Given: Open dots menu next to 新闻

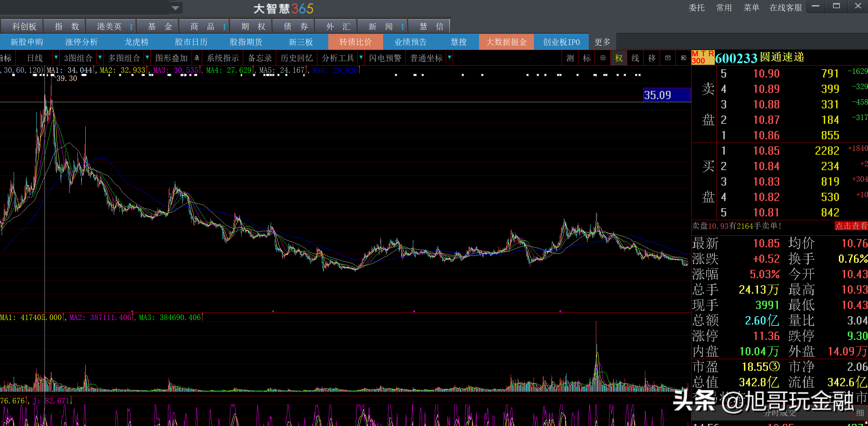Looking at the screenshot, I should [403, 27].
